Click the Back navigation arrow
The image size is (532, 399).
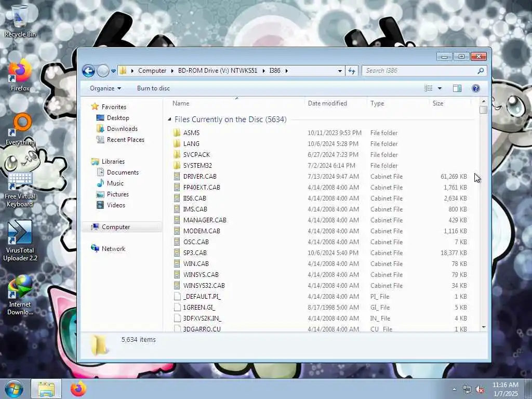(x=88, y=71)
